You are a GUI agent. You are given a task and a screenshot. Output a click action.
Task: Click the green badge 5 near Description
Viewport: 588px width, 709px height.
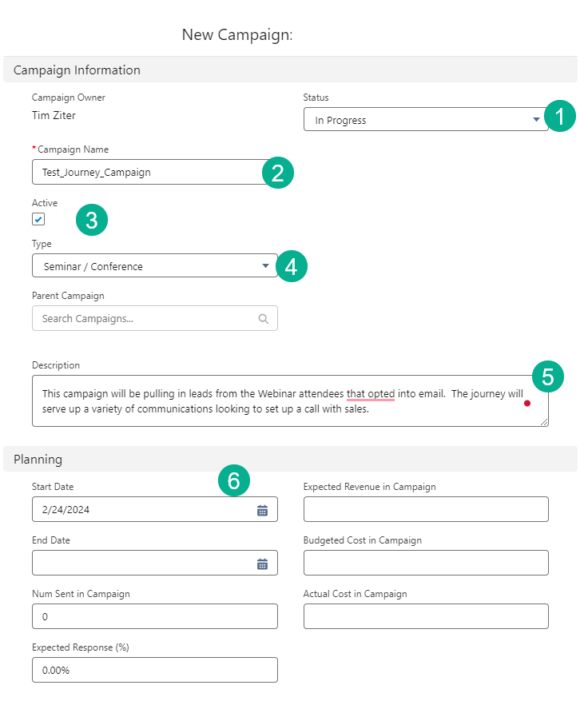[x=547, y=376]
